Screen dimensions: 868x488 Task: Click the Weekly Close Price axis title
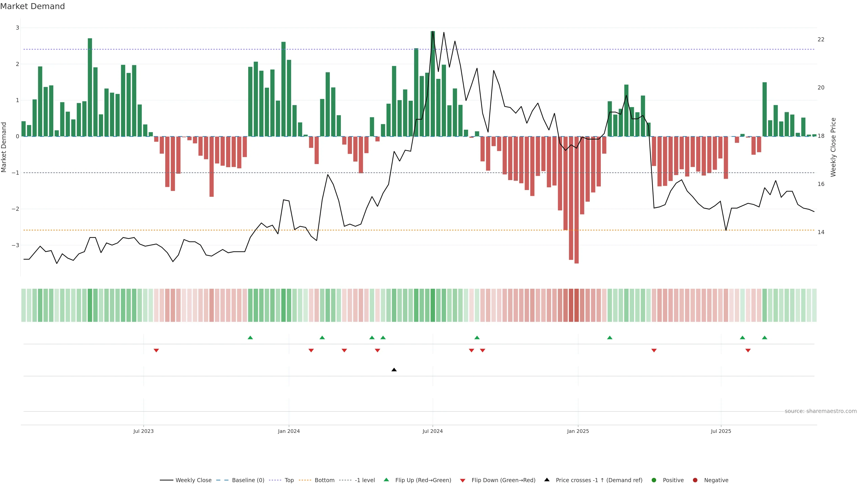tap(833, 147)
